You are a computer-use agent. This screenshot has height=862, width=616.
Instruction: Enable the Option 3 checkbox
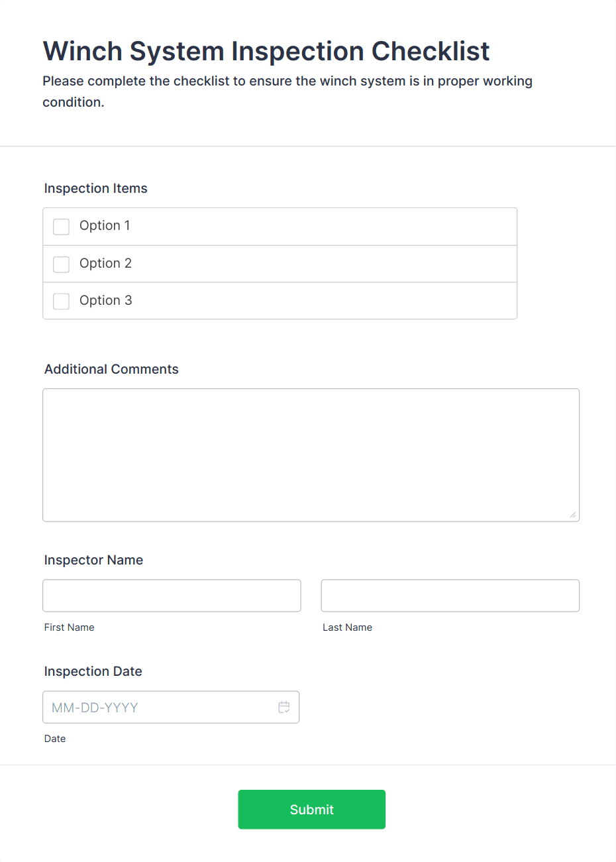click(x=61, y=301)
